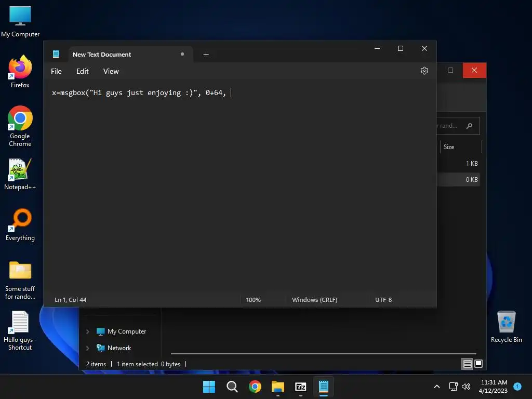Image resolution: width=532 pixels, height=399 pixels.
Task: Open the volume tray icon
Action: point(466,387)
